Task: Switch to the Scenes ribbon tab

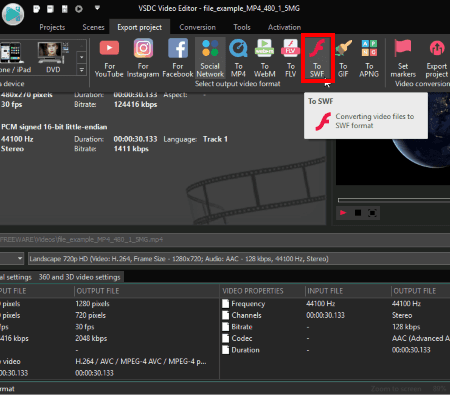Action: tap(93, 27)
